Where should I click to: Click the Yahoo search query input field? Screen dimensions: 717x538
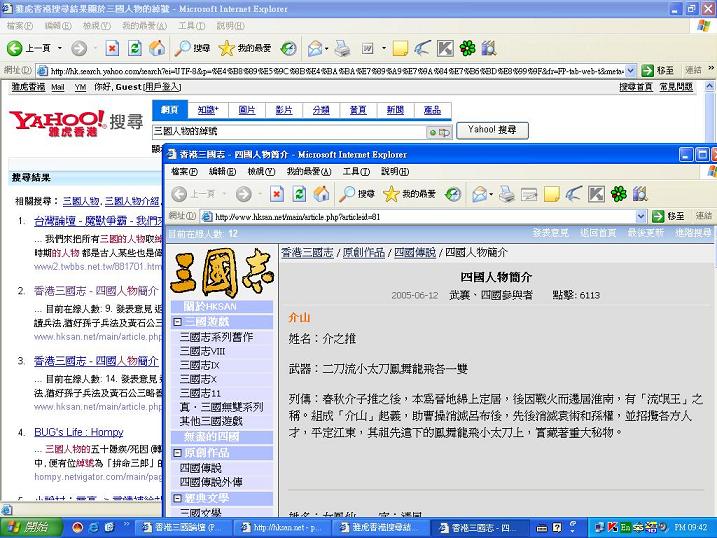click(289, 132)
